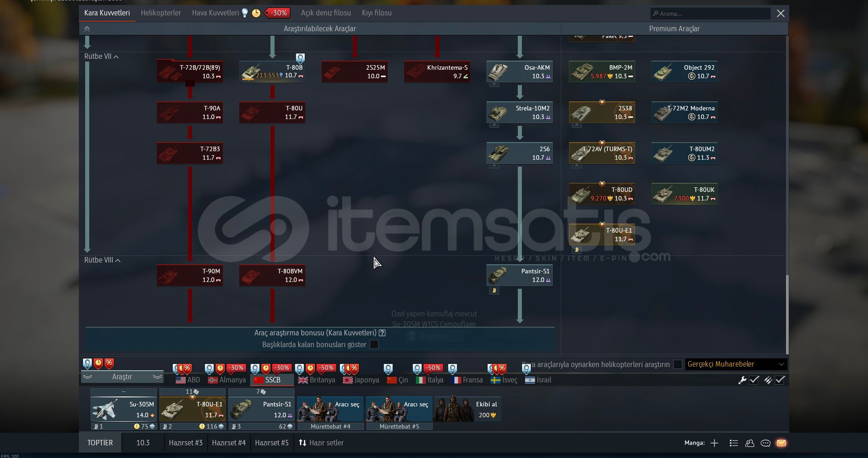This screenshot has width=868, height=458.
Task: Select the premium T-80U-E1 tree card
Action: click(x=602, y=234)
